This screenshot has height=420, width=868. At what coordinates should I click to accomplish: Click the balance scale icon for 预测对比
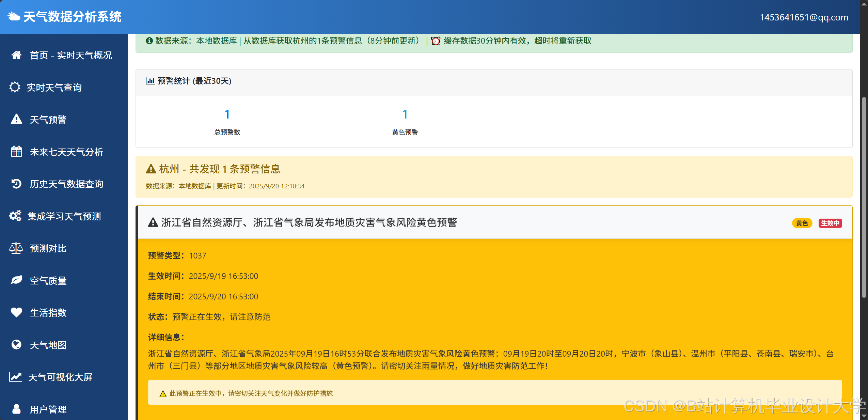click(16, 248)
